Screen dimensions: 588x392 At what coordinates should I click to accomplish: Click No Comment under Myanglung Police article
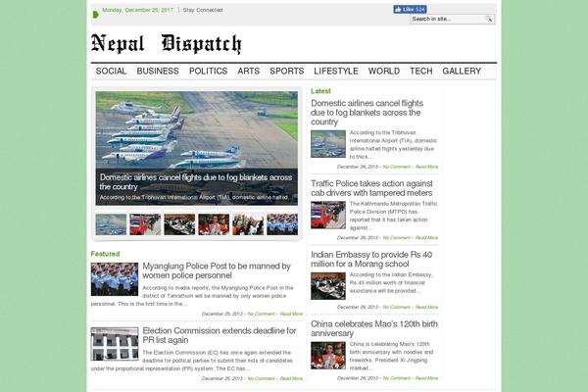tap(261, 314)
